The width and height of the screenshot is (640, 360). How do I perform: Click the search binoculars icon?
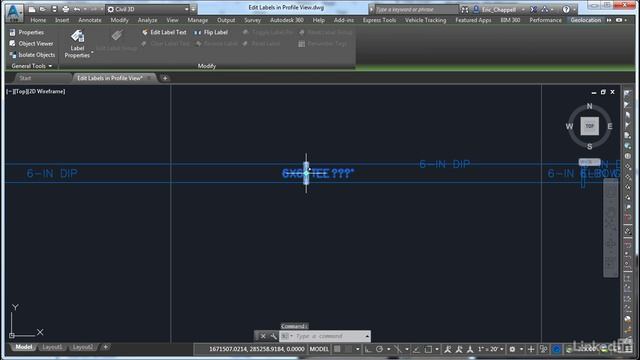464,9
